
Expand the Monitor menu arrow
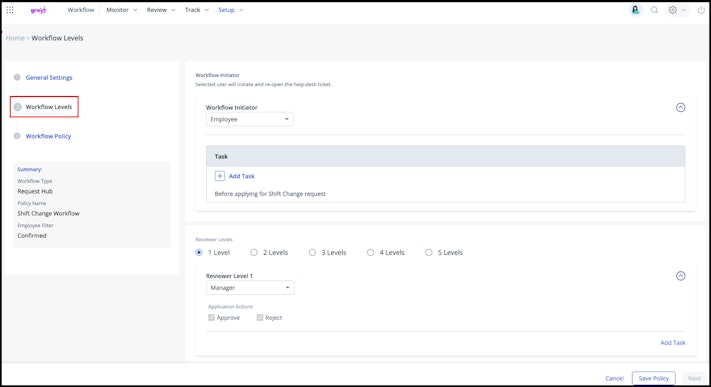tap(135, 10)
